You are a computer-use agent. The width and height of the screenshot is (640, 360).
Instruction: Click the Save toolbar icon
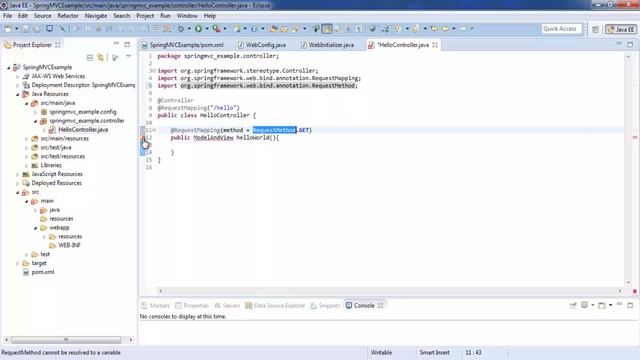point(25,29)
